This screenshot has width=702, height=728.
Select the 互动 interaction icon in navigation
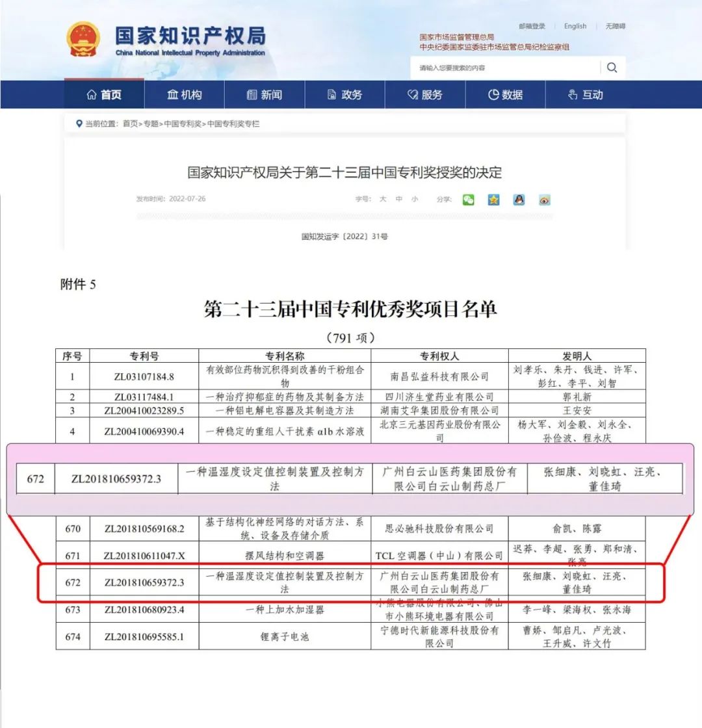[x=571, y=94]
